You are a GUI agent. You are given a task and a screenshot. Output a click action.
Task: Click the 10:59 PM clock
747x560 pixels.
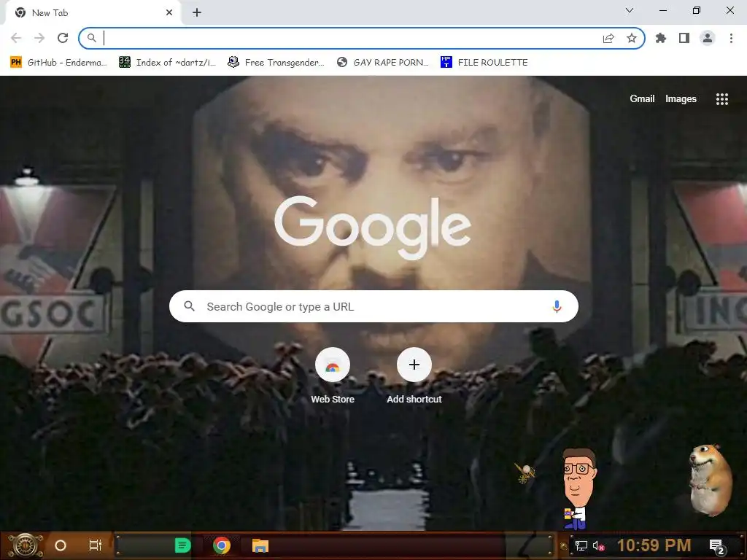[x=654, y=545]
